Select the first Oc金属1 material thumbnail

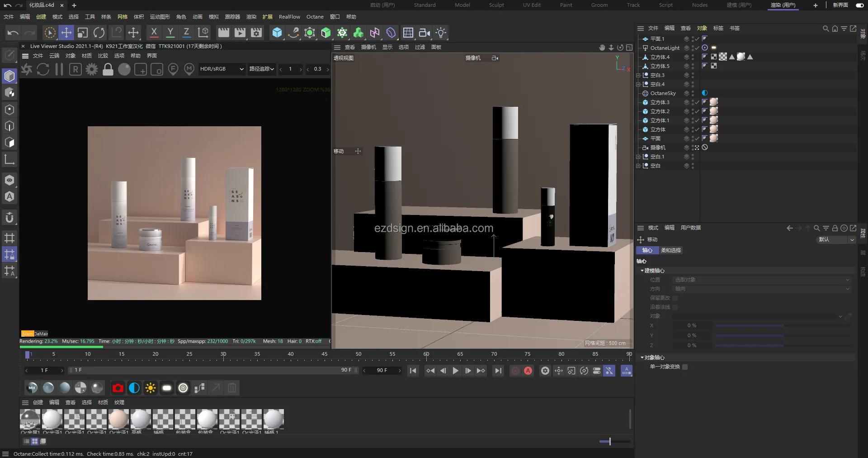coord(30,419)
